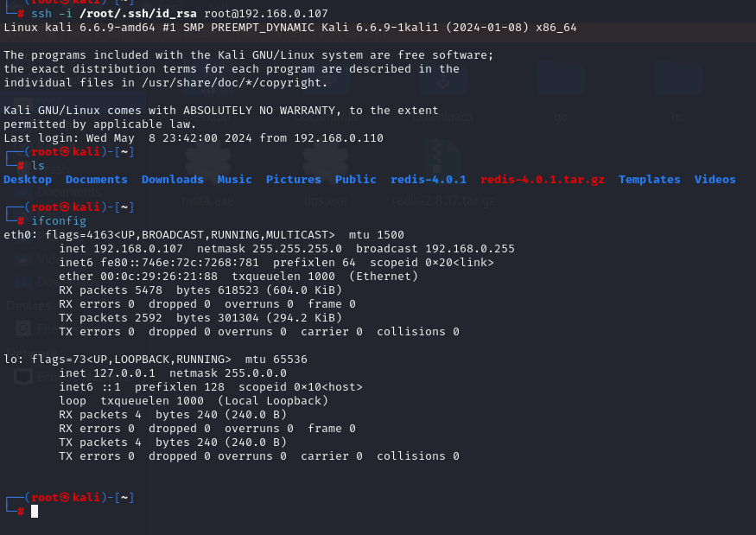This screenshot has width=756, height=535.
Task: Click the Public directory name
Action: (356, 180)
